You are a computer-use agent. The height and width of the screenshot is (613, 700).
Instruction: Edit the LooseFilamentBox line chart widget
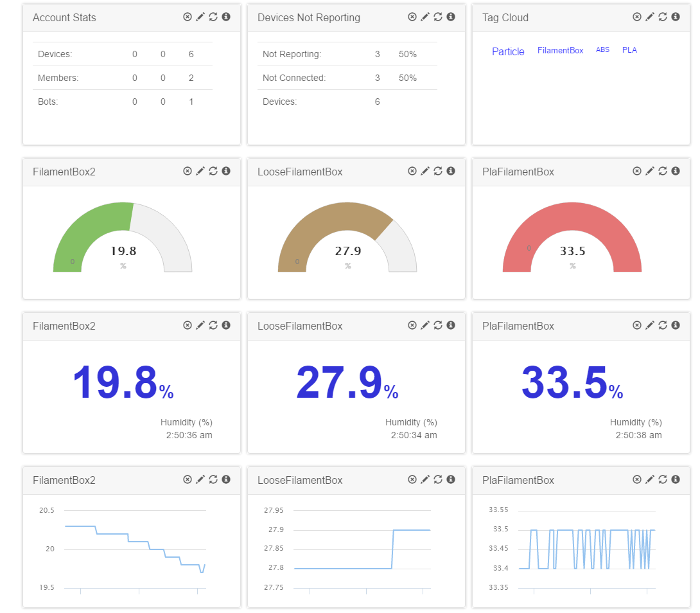pos(424,479)
